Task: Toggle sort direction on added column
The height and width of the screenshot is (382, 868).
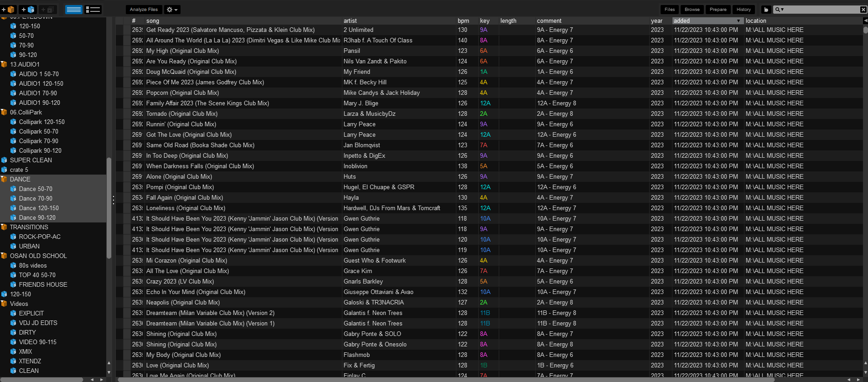Action: point(708,21)
